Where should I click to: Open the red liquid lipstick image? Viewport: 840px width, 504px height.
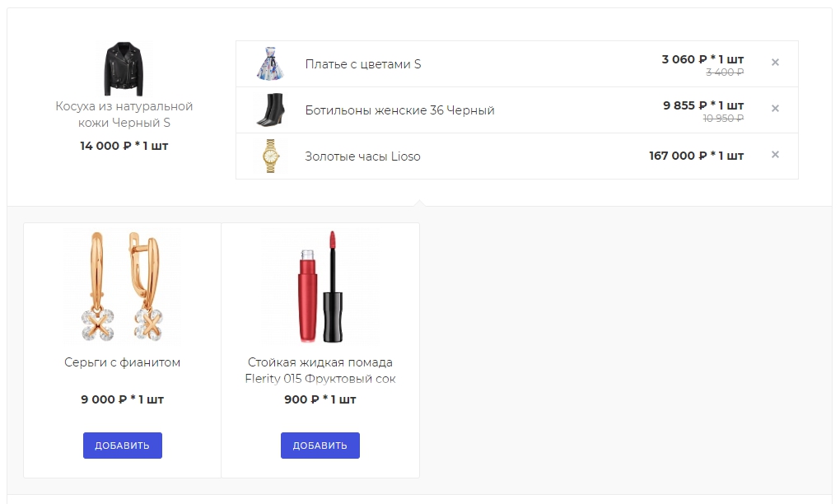(x=320, y=286)
